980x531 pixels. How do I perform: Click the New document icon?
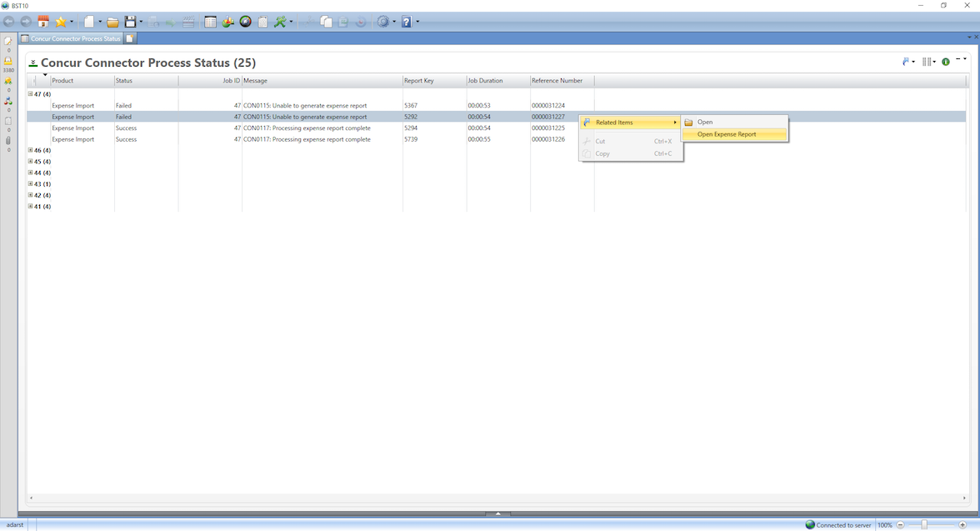click(89, 22)
